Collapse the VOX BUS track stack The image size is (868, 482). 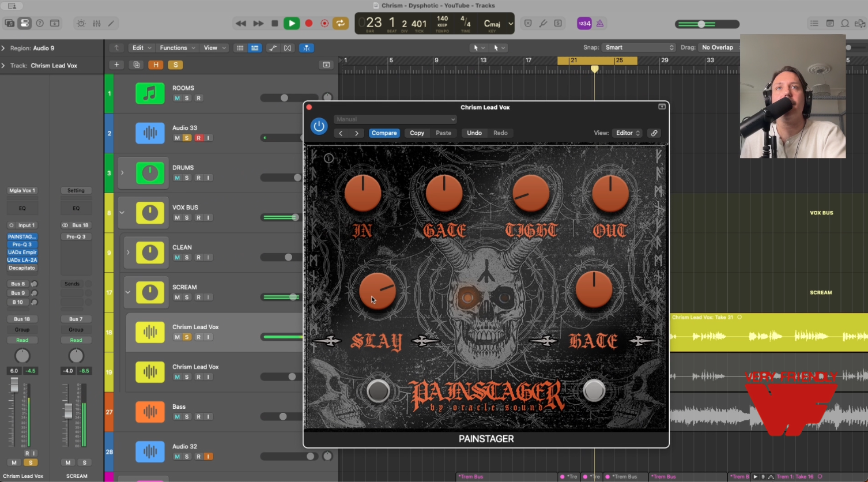pyautogui.click(x=122, y=213)
